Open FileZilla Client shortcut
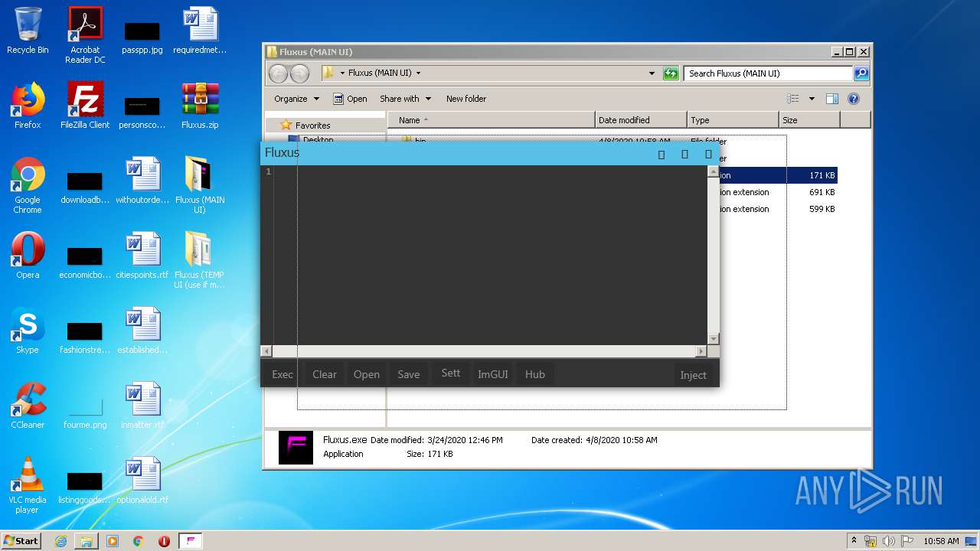The image size is (980, 551). point(85,106)
